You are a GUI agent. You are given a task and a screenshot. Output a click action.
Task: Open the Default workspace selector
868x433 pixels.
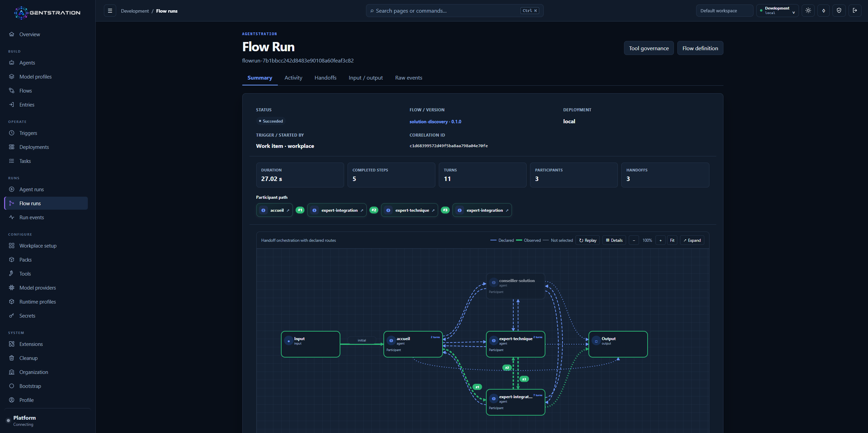pyautogui.click(x=724, y=11)
